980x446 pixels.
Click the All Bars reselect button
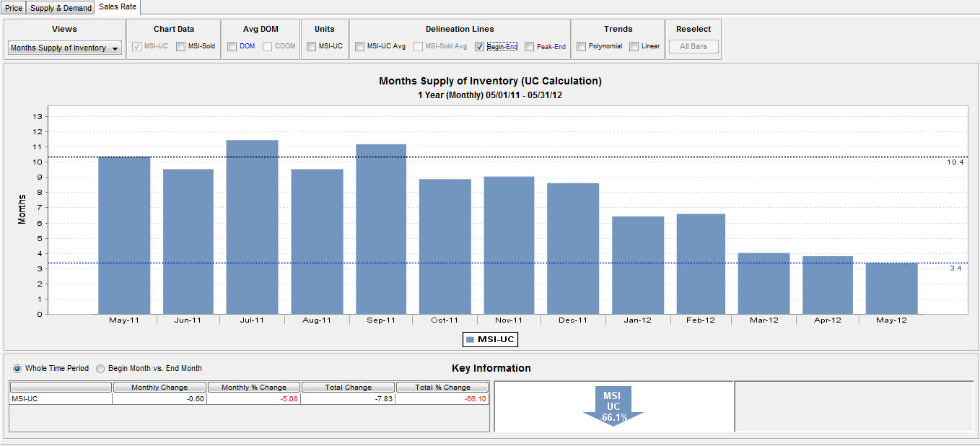coord(694,46)
